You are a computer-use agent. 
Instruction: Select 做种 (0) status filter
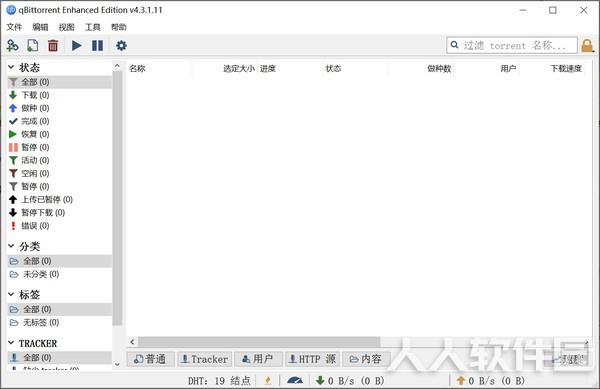59,108
